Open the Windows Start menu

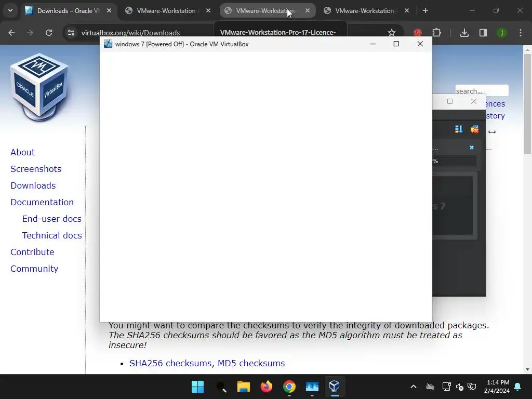tap(197, 387)
